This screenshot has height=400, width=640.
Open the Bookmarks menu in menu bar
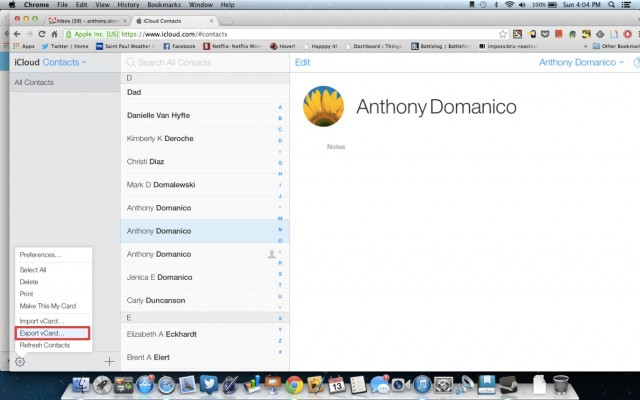(164, 5)
